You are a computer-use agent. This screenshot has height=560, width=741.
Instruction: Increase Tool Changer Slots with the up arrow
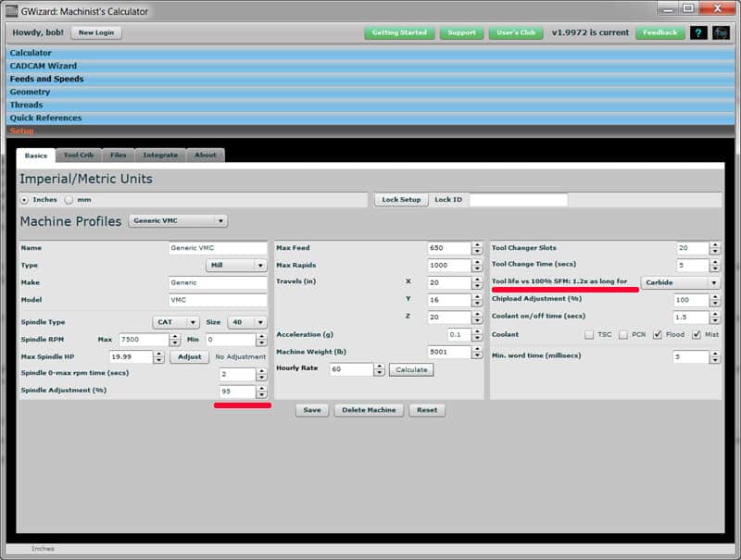pos(713,244)
